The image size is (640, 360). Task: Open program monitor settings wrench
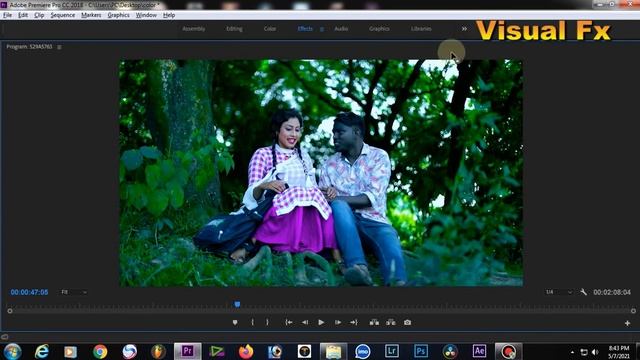[x=583, y=292]
